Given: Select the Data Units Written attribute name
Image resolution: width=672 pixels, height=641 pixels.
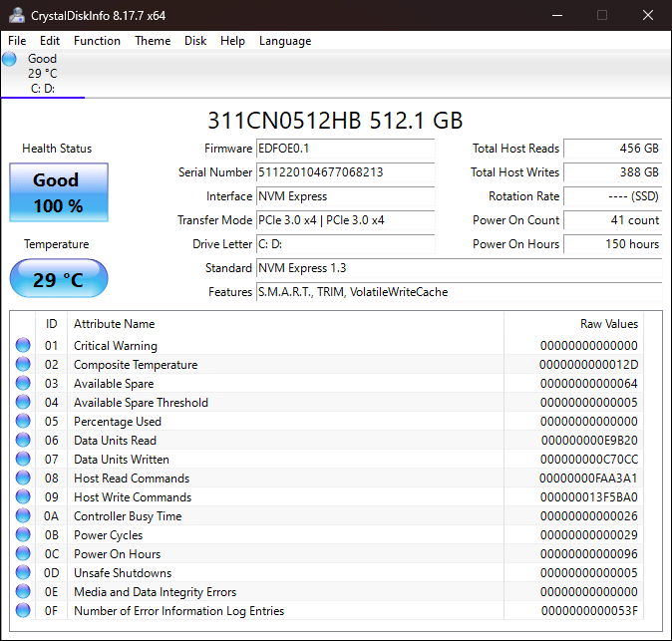Looking at the screenshot, I should click(122, 460).
